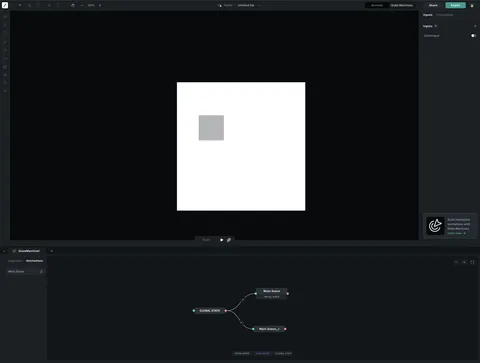Select the Main Scene state node
The height and width of the screenshot is (363, 480).
[x=271, y=293]
